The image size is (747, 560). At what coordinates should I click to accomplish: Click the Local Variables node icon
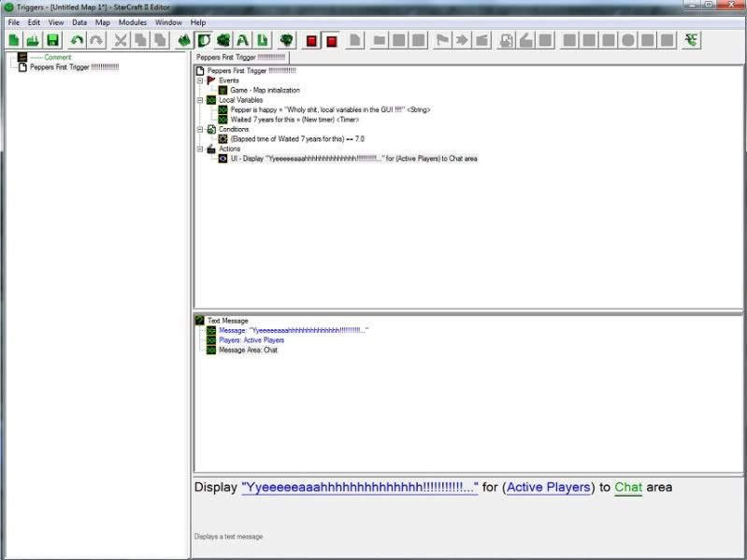click(x=211, y=100)
